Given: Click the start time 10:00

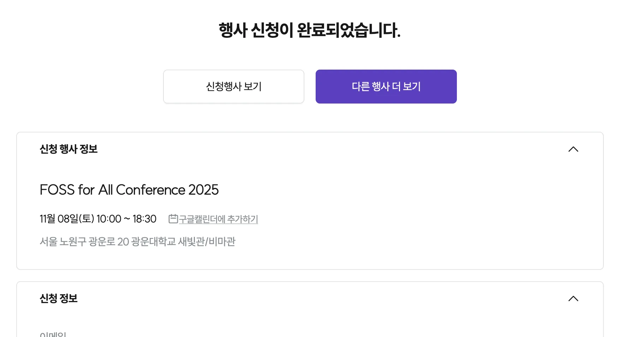Looking at the screenshot, I should pyautogui.click(x=109, y=219).
